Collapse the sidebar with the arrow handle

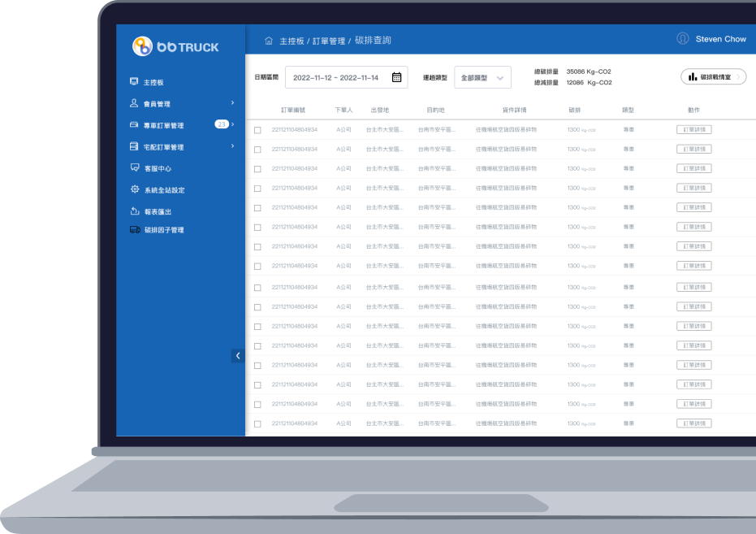click(x=237, y=355)
